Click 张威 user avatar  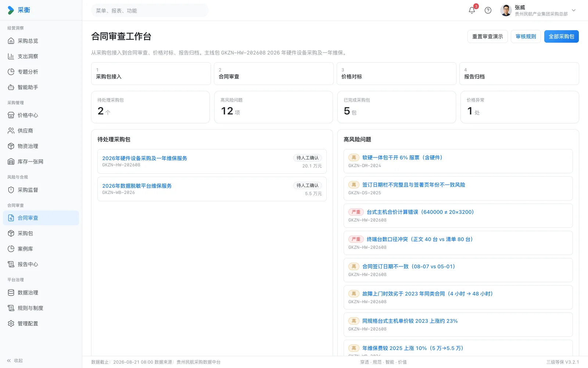[x=506, y=10]
